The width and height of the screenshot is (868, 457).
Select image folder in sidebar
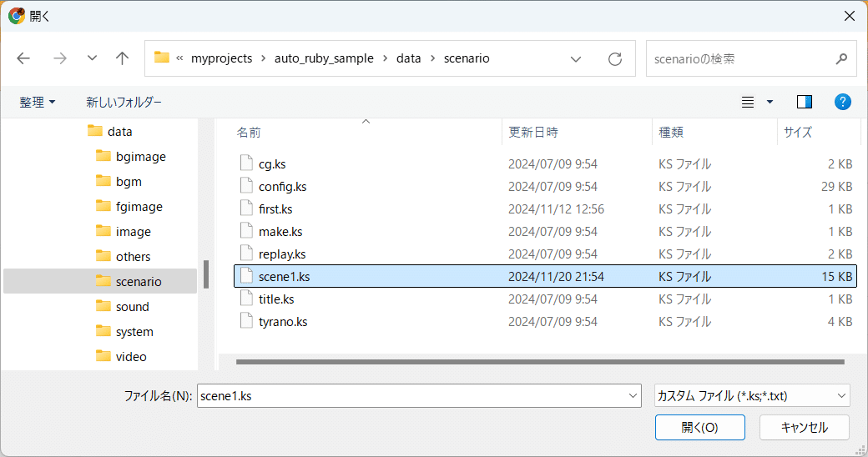coord(123,231)
